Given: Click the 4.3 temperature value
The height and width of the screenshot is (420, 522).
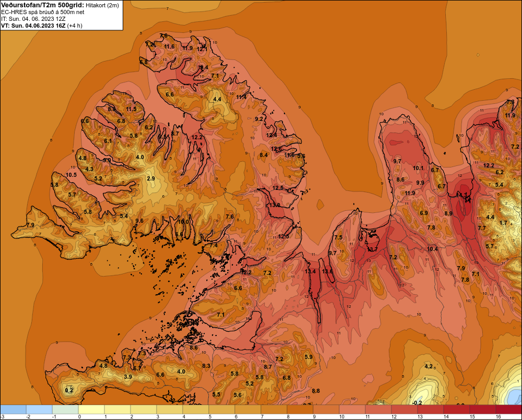Looking at the screenshot, I should (x=89, y=169).
